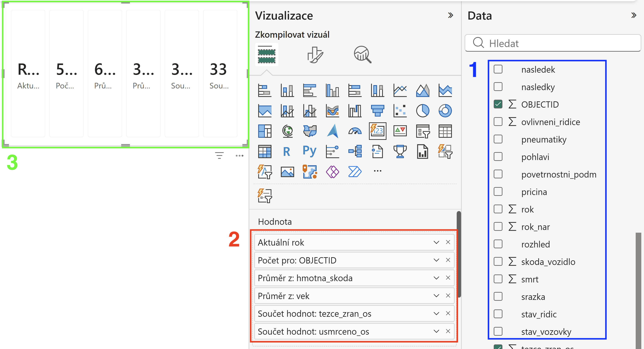Check the skoda_vozidlo field
Viewport: 644px width, 349px height.
(x=498, y=261)
